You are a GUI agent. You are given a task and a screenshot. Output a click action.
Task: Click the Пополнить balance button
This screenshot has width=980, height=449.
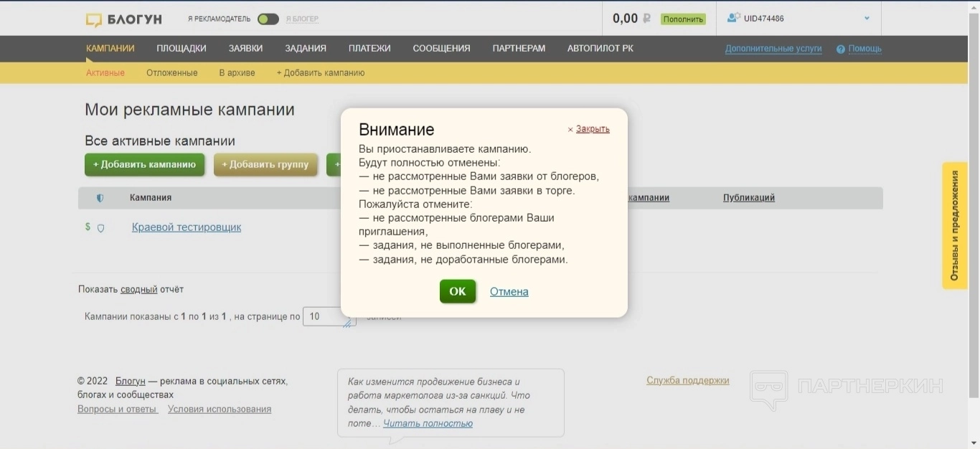coord(683,19)
